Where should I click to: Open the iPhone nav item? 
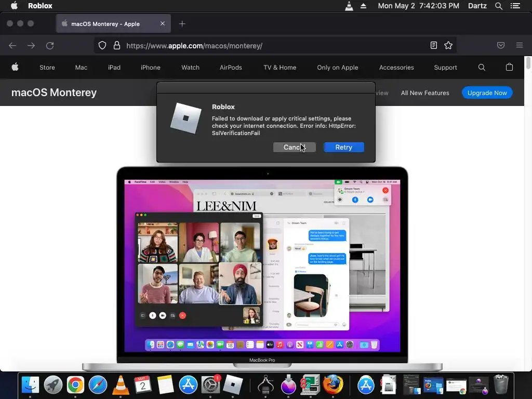tap(150, 68)
